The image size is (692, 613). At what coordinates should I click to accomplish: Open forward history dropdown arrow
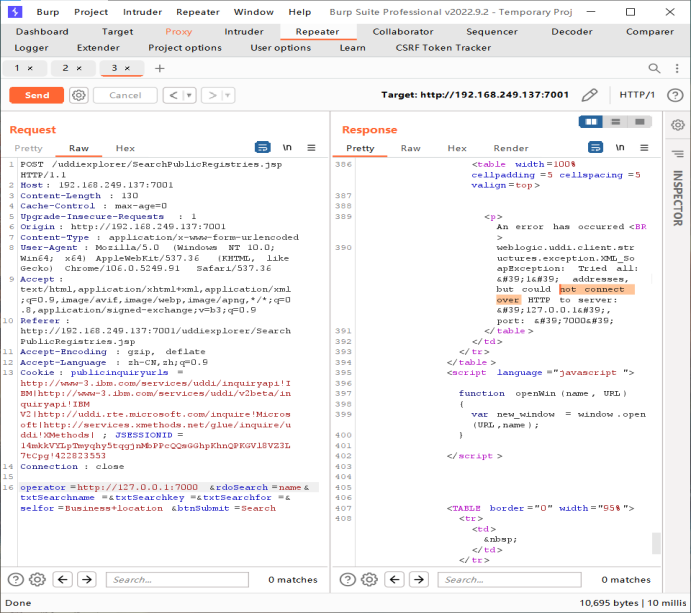(x=228, y=95)
